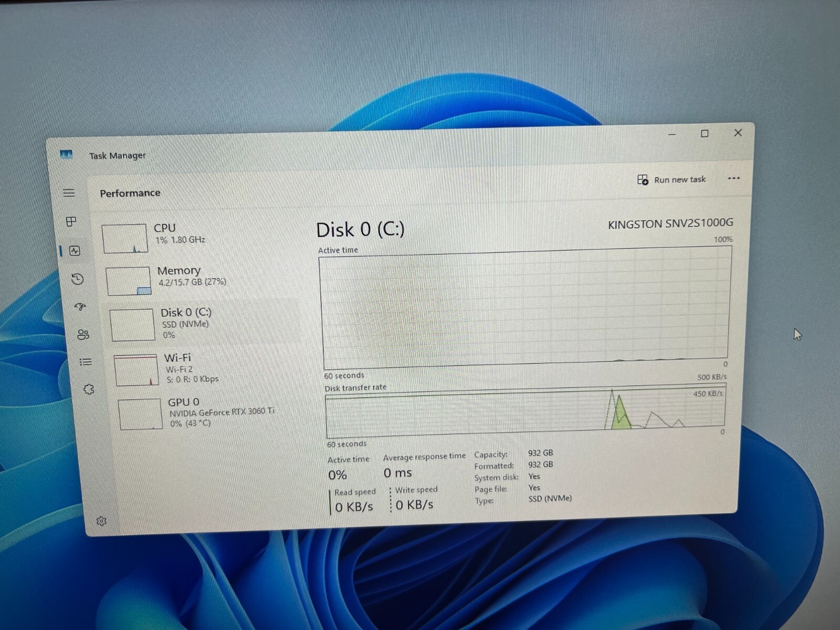Click the Disk 0 (C:) heading

(x=360, y=230)
